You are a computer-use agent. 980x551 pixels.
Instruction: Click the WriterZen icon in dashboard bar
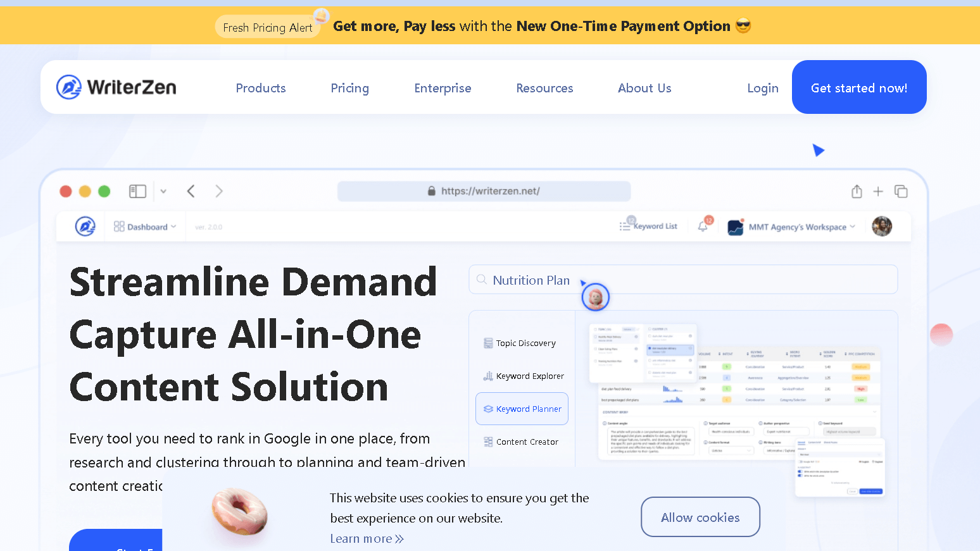(x=85, y=226)
